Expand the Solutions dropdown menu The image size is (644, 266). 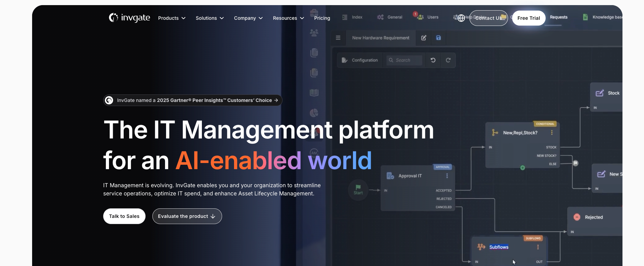210,18
